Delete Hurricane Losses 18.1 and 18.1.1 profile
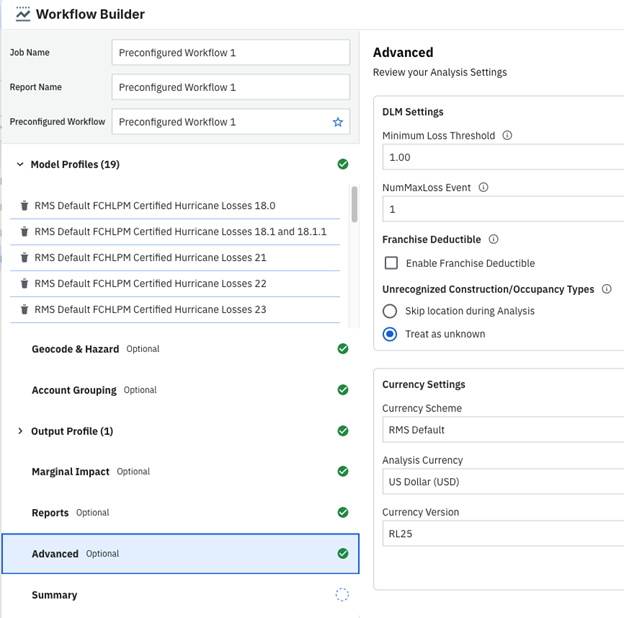The height and width of the screenshot is (618, 624). click(24, 231)
